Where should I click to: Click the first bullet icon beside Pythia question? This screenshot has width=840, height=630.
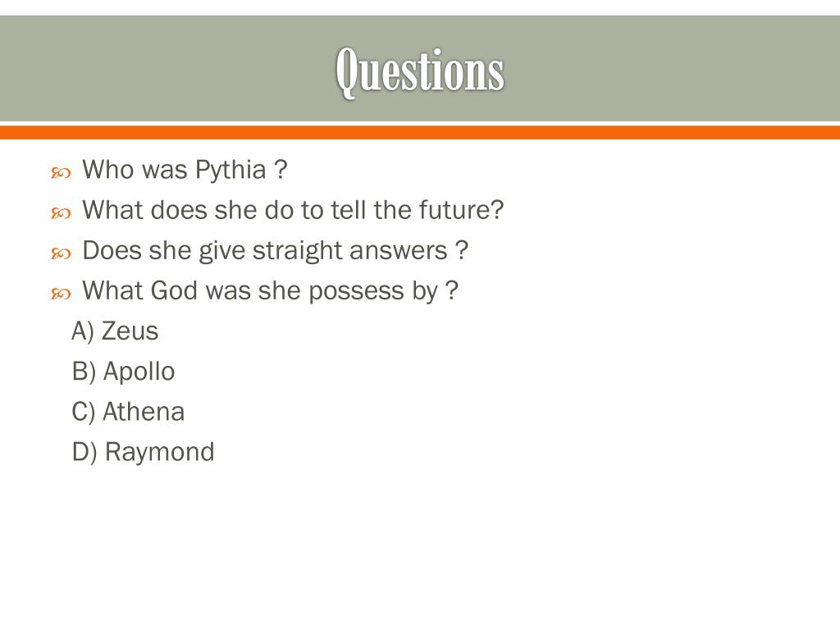61,172
